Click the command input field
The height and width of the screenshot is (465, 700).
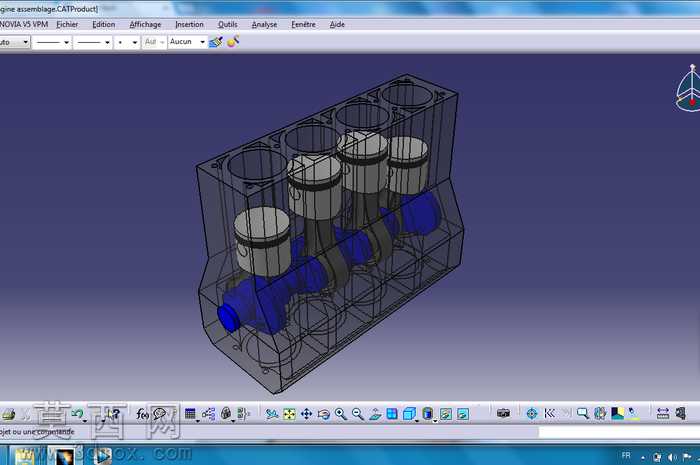point(619,432)
